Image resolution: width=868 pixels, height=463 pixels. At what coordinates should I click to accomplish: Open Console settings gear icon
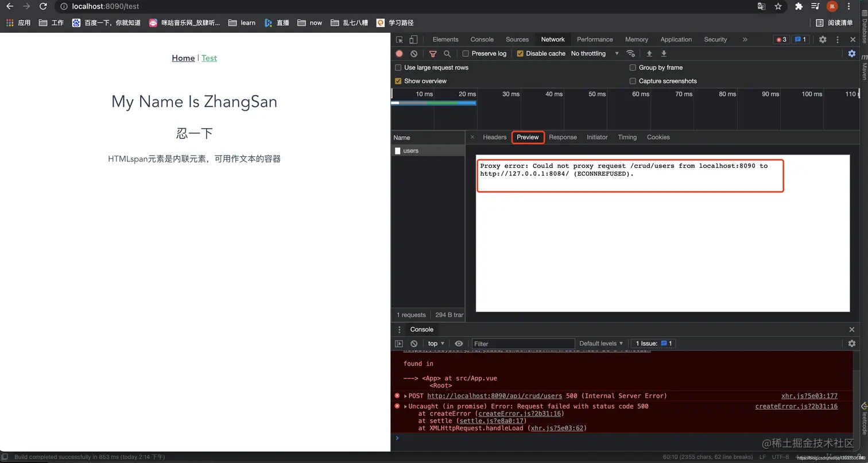852,344
